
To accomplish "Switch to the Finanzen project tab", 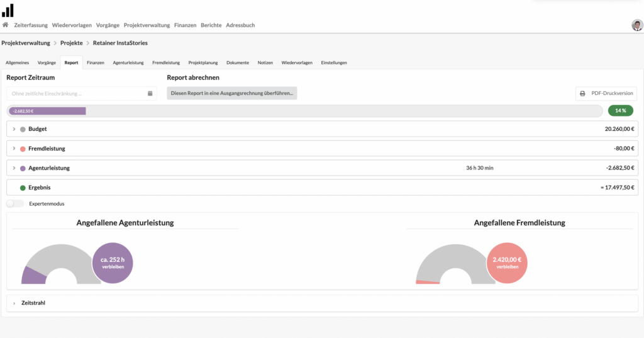I will click(x=96, y=62).
